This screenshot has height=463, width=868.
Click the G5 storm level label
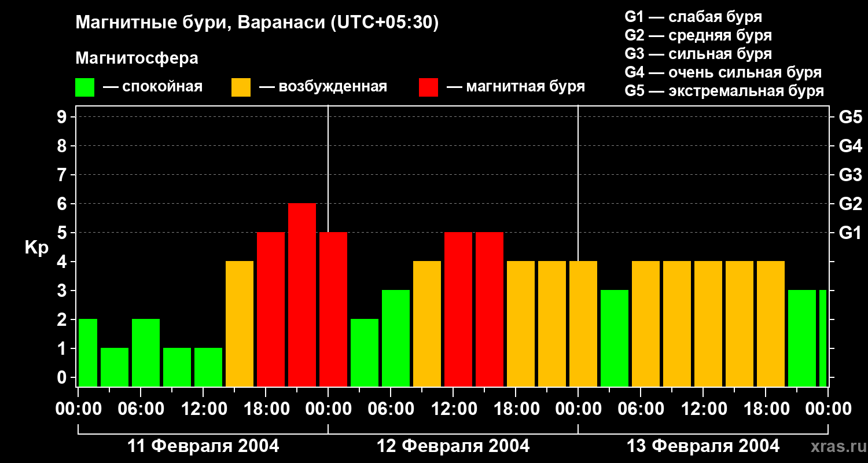click(850, 117)
